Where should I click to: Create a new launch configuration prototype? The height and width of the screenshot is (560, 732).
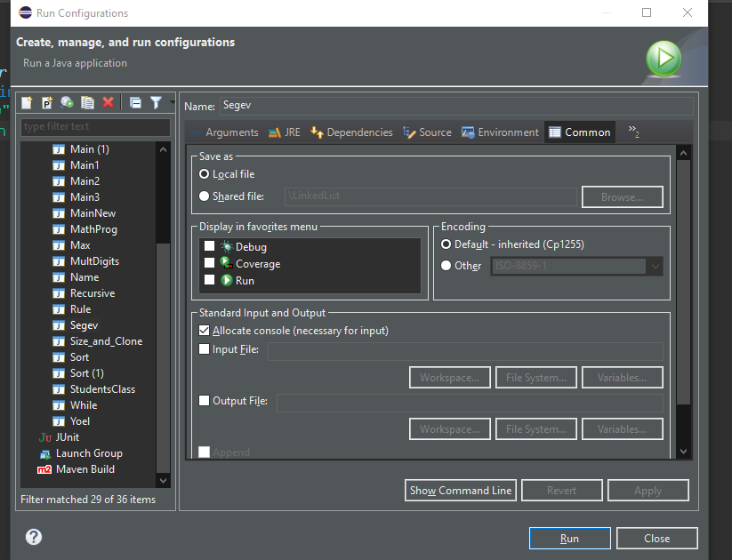coord(46,102)
